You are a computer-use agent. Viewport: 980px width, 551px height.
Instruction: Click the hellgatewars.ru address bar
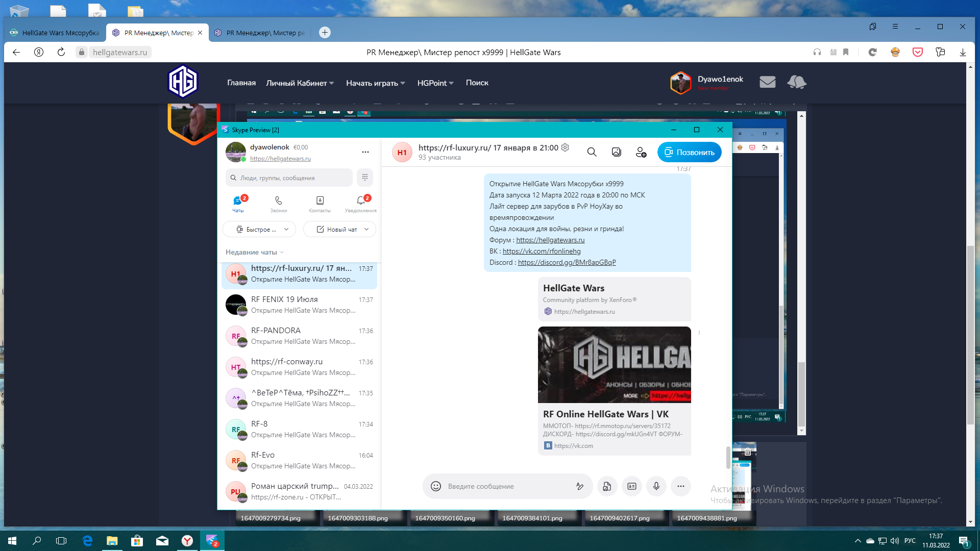[120, 52]
